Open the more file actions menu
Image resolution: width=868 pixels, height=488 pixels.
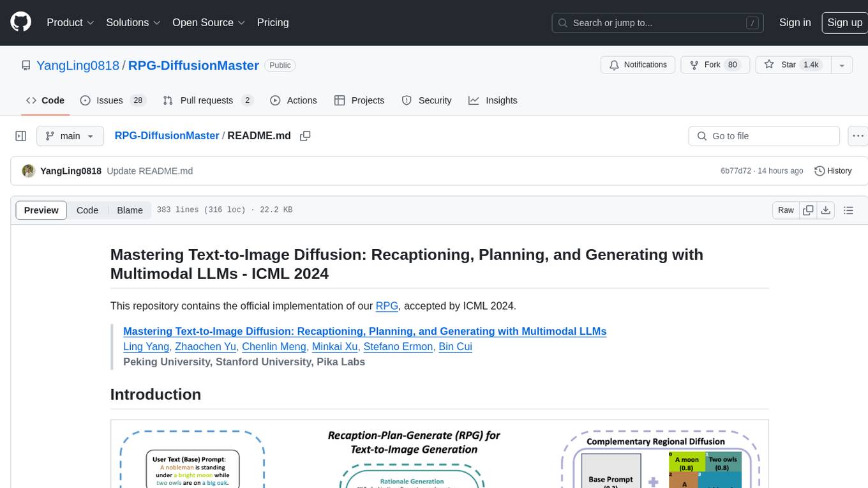(x=857, y=136)
